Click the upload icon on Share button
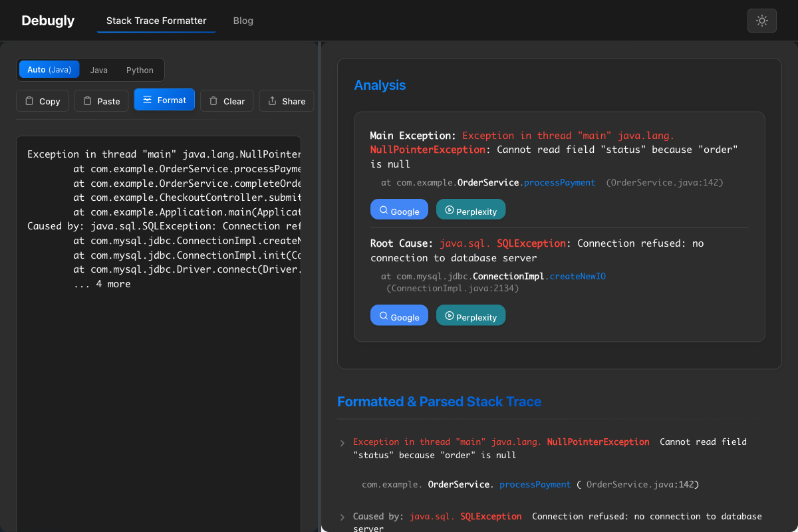 tap(272, 101)
